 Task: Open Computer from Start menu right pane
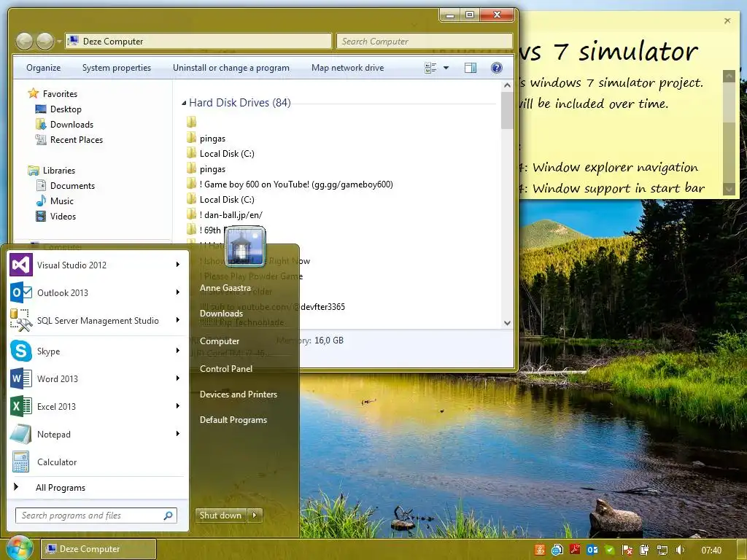coord(220,341)
